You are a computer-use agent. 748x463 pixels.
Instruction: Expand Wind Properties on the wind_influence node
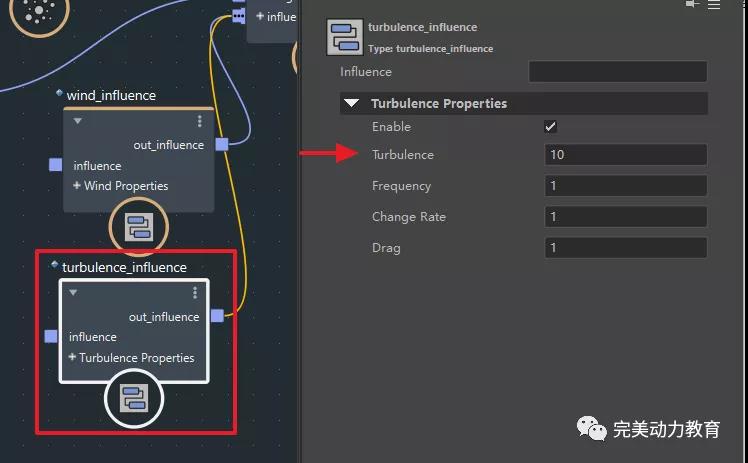pos(77,186)
